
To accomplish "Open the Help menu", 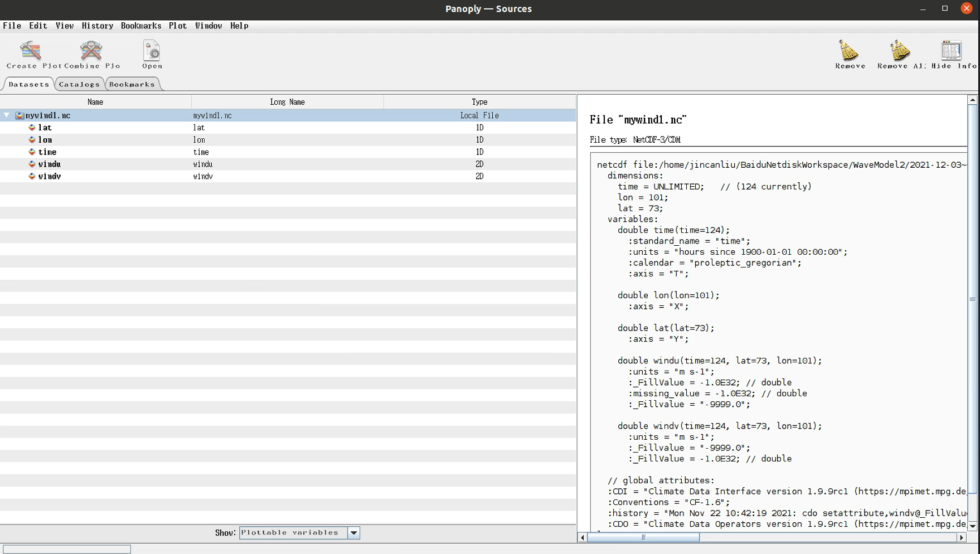I will pos(239,26).
